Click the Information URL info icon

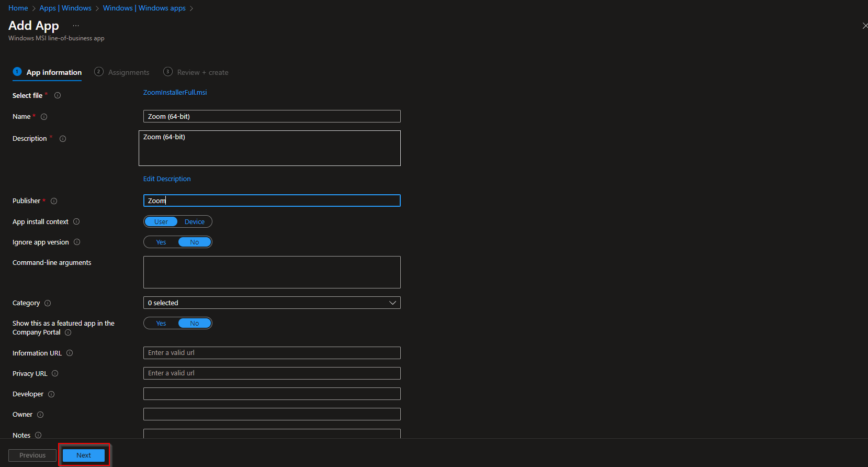point(70,353)
